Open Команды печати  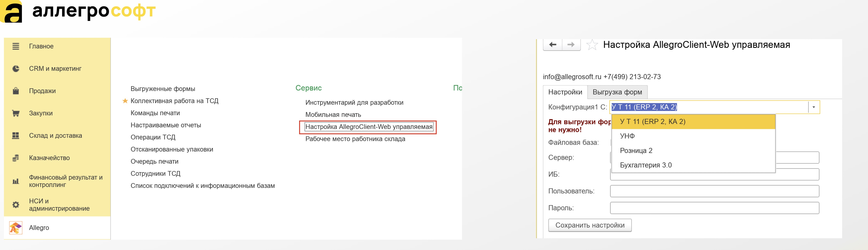tap(155, 113)
